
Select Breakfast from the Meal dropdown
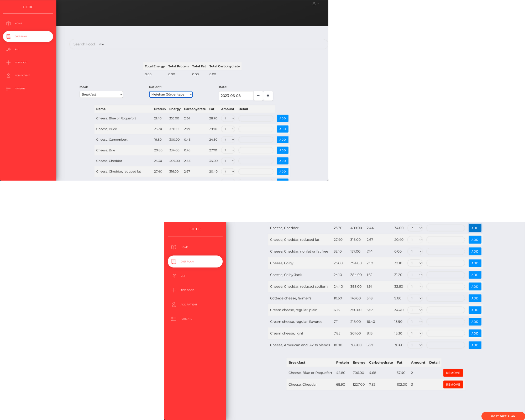(101, 94)
